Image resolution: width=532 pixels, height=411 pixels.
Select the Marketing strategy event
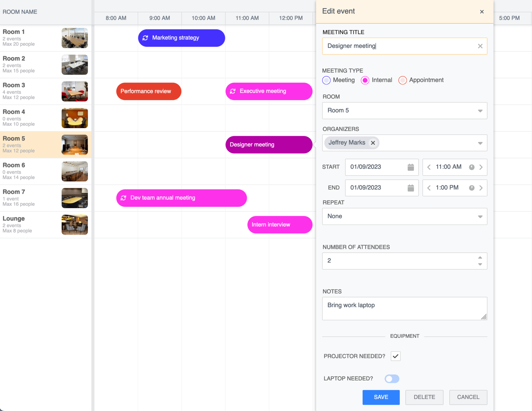coord(182,38)
